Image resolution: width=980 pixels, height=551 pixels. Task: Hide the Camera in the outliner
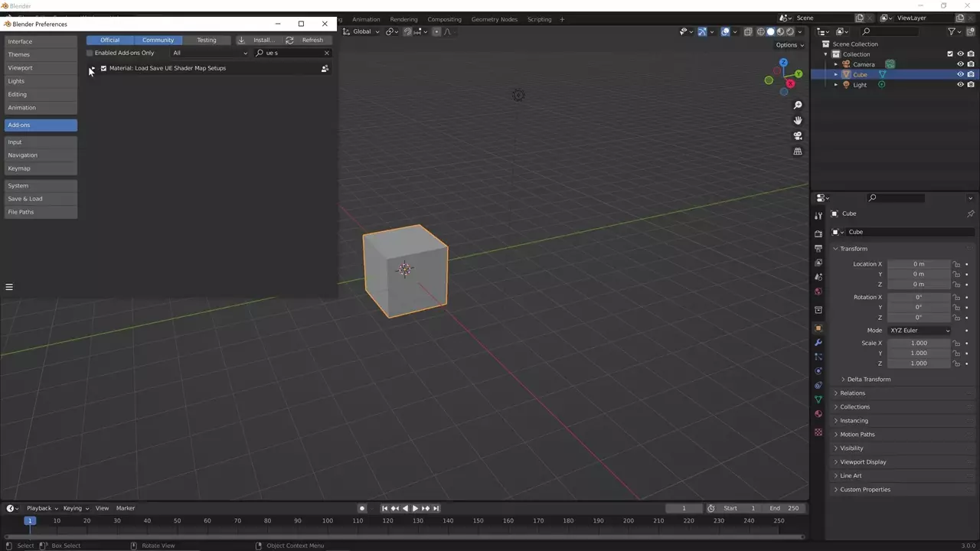[x=960, y=64]
